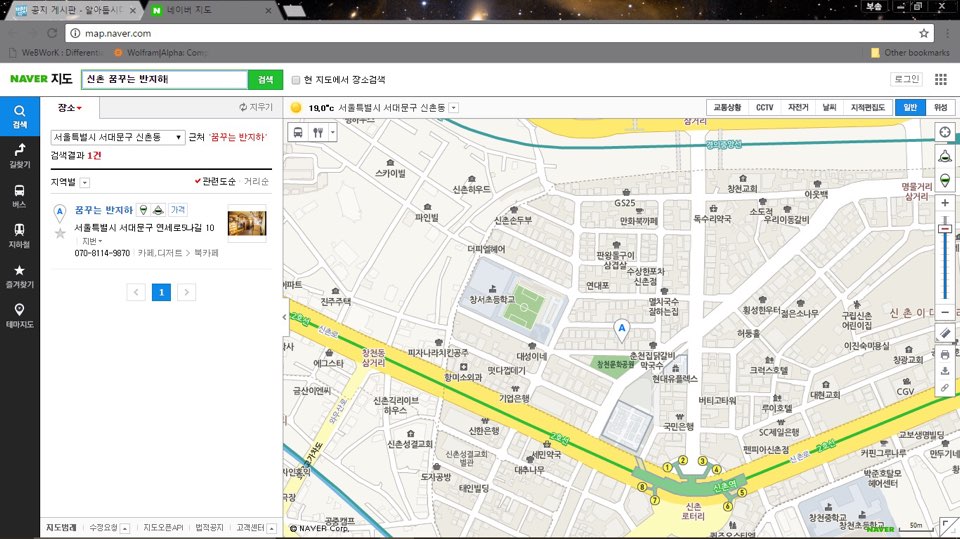Viewport: 960px width, 539px height.
Task: Open 길찾기 directions in sidebar
Action: (x=20, y=156)
